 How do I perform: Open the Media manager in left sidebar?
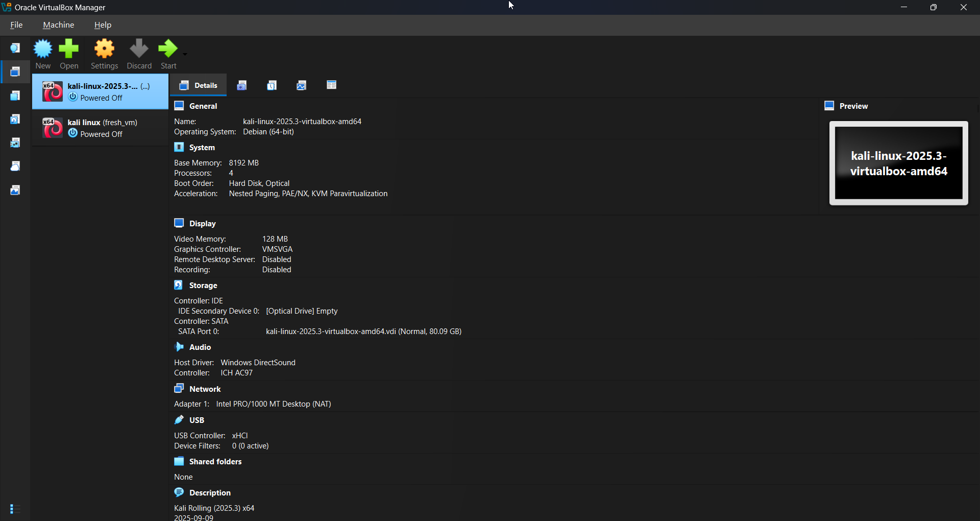[x=15, y=119]
